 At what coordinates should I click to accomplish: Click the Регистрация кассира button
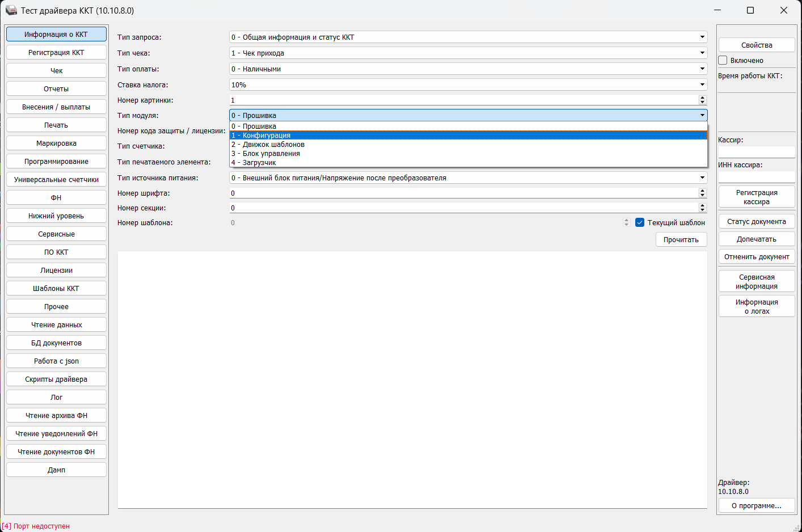tap(757, 197)
